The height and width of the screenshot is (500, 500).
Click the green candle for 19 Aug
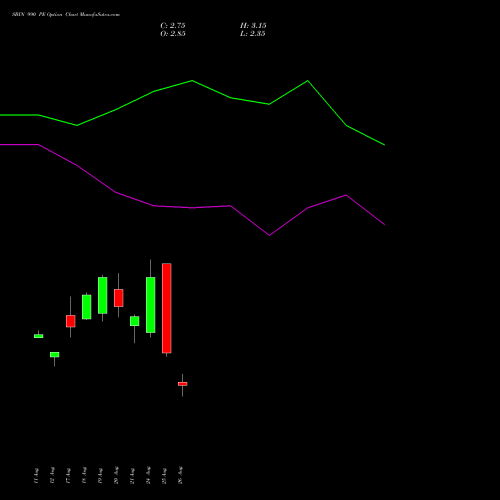103,295
